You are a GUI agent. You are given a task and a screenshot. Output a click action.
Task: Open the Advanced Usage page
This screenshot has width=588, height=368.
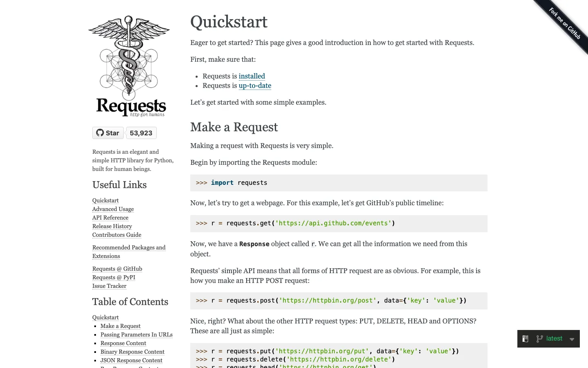[113, 209]
